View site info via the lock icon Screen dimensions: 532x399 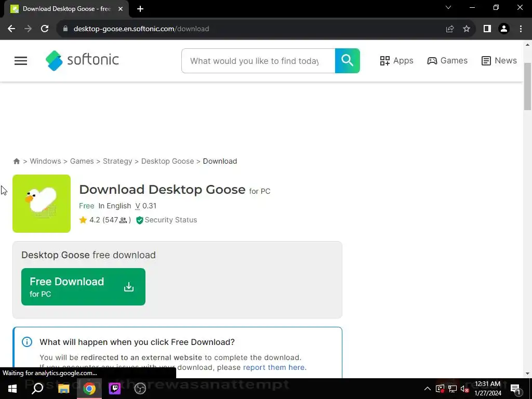65,29
